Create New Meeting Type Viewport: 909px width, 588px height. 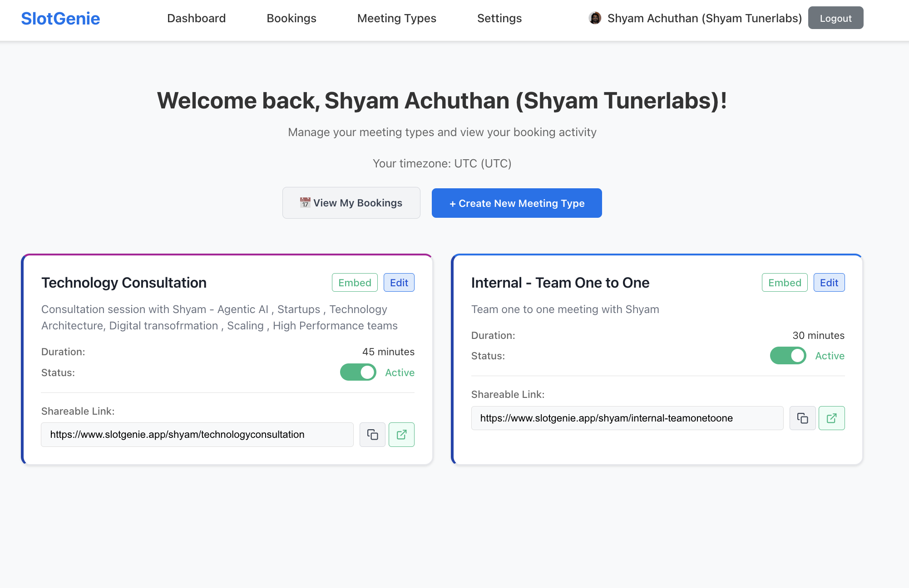pos(517,203)
